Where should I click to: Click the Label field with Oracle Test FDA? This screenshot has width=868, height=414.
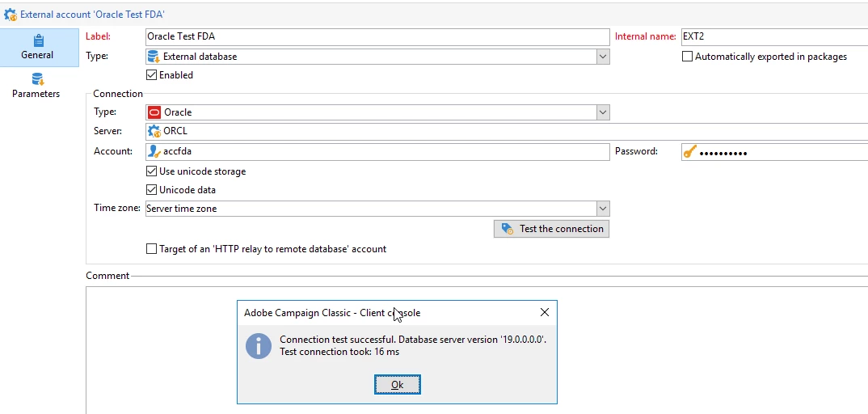pos(377,37)
